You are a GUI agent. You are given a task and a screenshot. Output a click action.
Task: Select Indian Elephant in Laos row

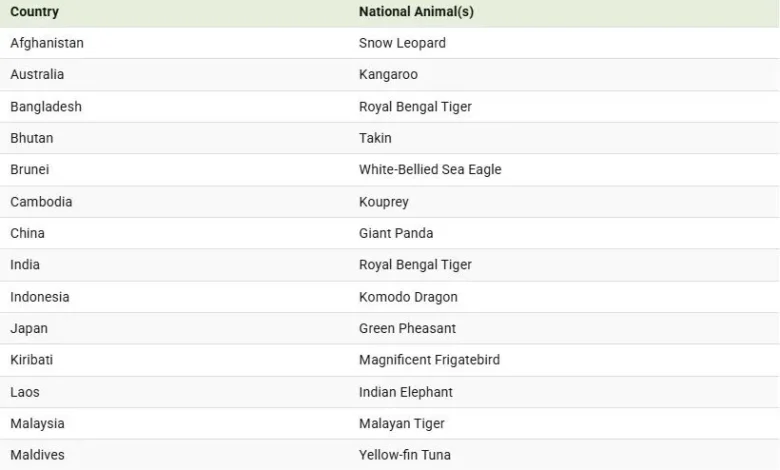405,392
